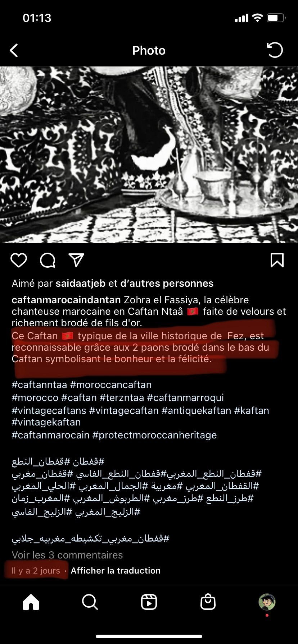Tap the refresh arrow icon
The width and height of the screenshot is (298, 644).
click(275, 50)
